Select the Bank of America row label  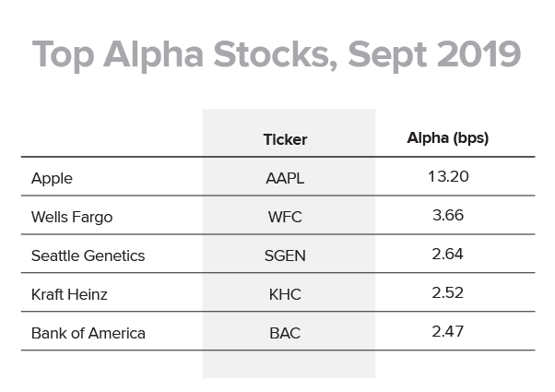(89, 333)
